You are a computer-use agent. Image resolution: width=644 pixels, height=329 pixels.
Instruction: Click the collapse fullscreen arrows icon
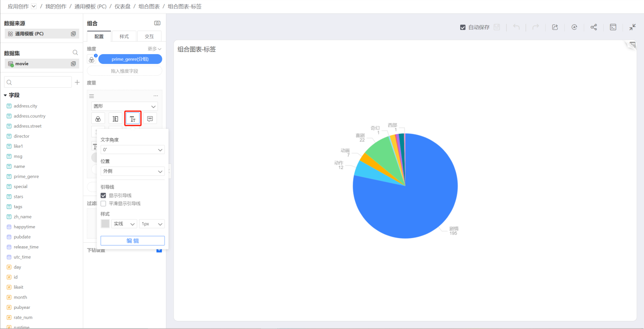tap(632, 27)
